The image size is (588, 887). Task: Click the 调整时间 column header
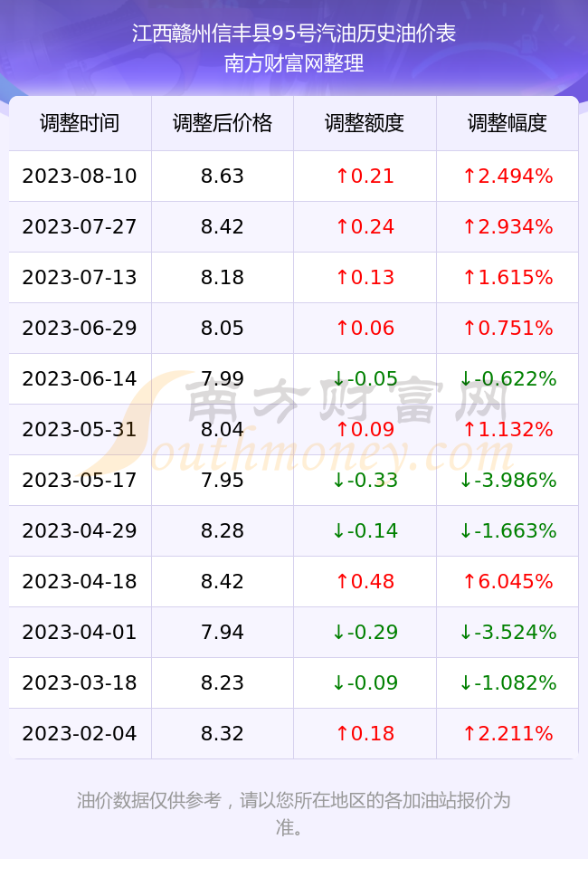coord(80,123)
